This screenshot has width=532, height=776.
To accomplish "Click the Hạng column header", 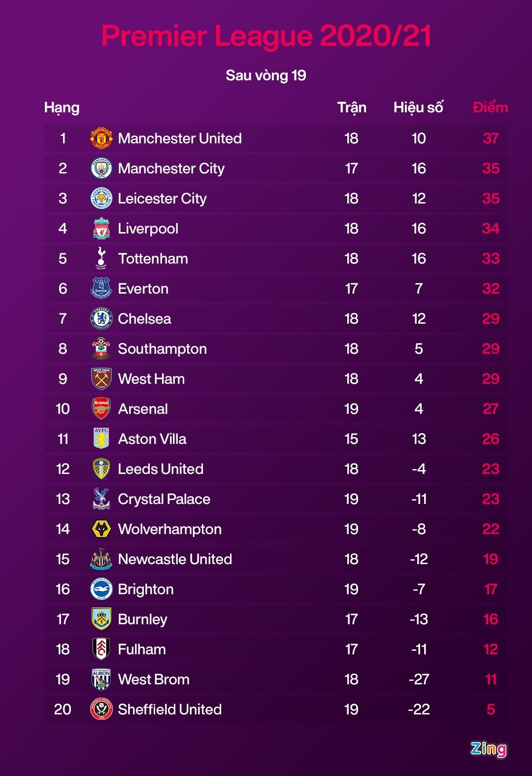I will [x=62, y=107].
